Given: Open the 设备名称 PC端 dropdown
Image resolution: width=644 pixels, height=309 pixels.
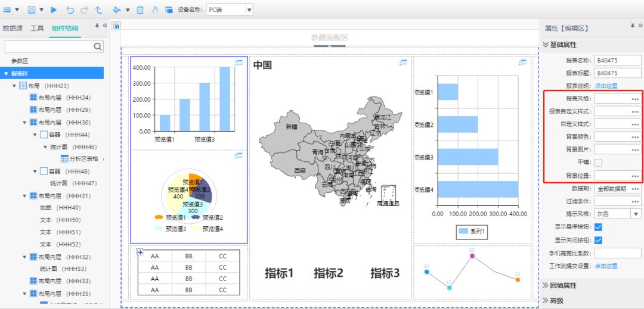Looking at the screenshot, I should pos(249,10).
